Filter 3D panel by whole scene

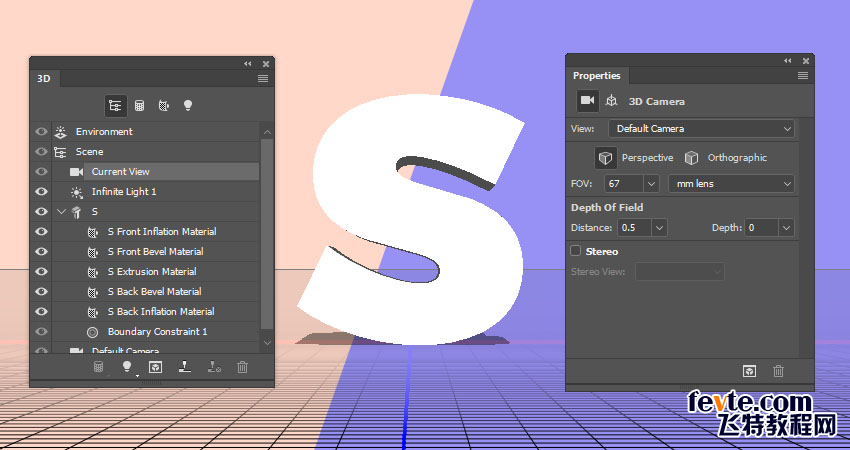(x=115, y=106)
